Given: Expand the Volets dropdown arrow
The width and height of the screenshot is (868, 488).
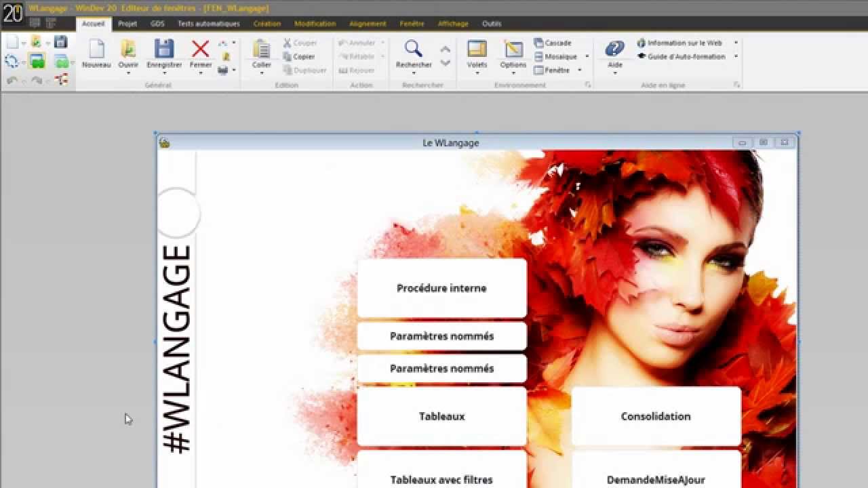Looking at the screenshot, I should tap(477, 72).
